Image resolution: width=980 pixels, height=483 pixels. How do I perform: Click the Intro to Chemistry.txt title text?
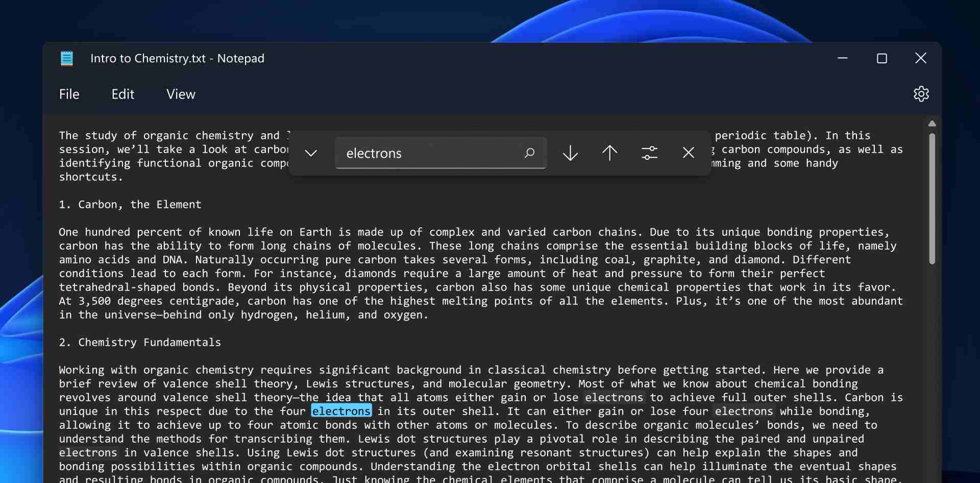[176, 58]
